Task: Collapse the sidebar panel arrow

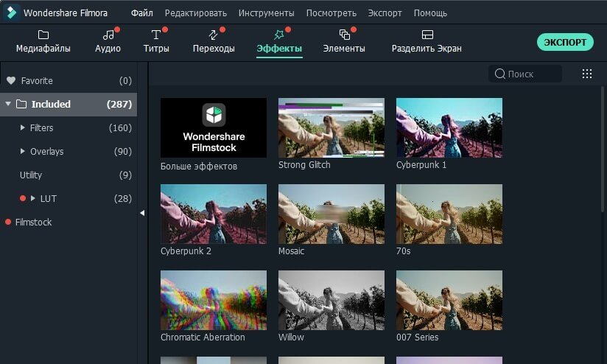Action: [142, 213]
